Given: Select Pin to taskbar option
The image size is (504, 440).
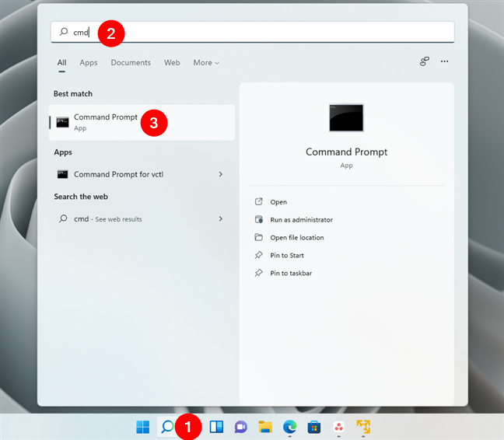Looking at the screenshot, I should 291,274.
